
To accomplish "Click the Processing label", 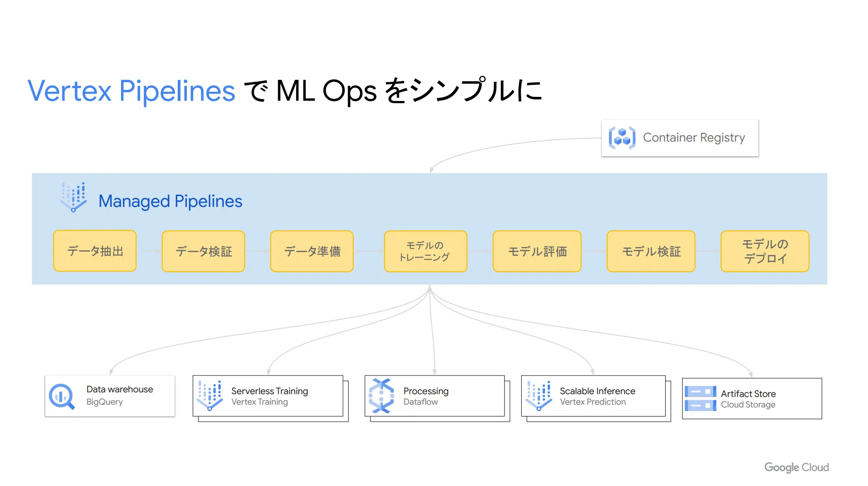I will point(426,391).
